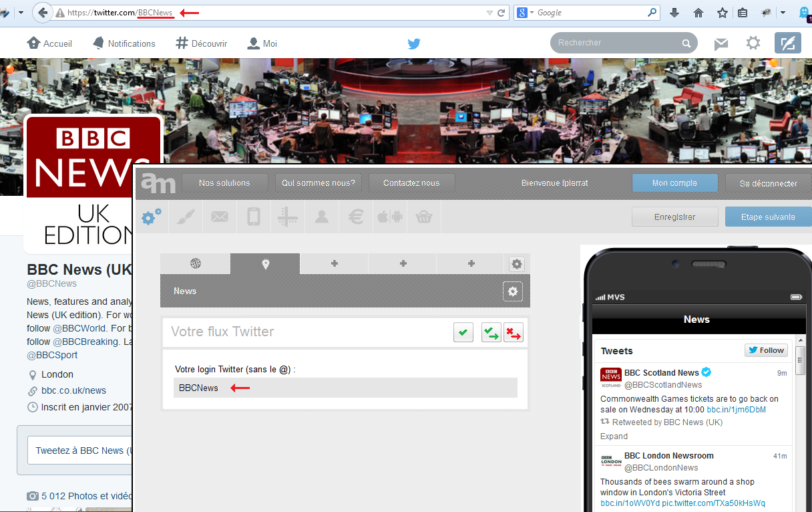Select the Apple and Android platforms icon
Screen dimensions: 812x512
(x=389, y=217)
